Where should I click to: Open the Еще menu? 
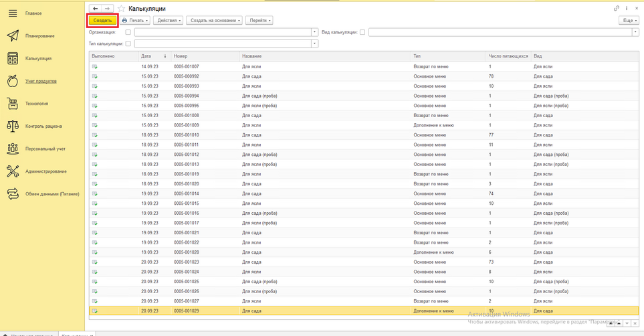point(629,21)
